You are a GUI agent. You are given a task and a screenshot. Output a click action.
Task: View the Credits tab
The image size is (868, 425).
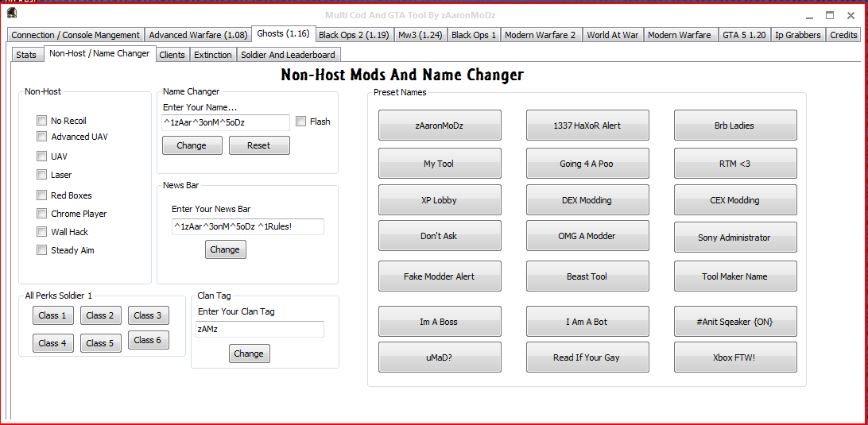843,35
